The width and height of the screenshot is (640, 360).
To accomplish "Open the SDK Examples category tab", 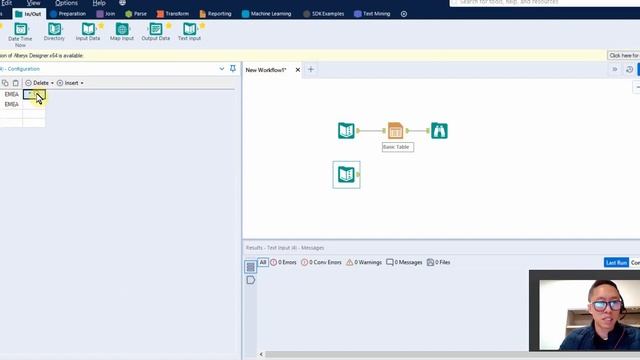I will [x=324, y=14].
